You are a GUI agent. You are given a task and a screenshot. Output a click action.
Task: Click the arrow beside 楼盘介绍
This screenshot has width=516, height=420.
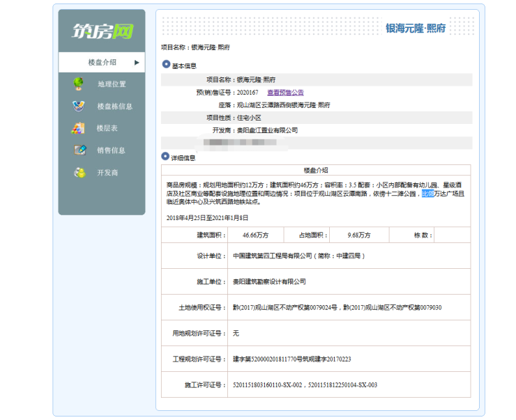[137, 63]
